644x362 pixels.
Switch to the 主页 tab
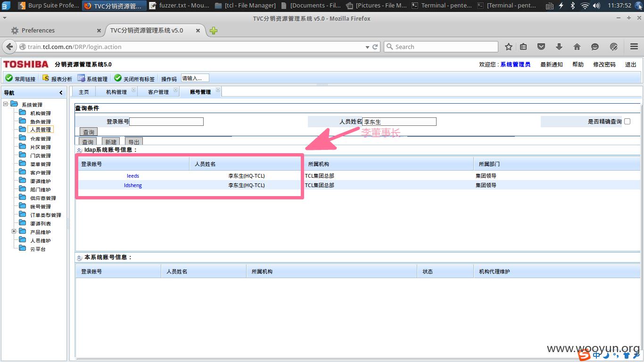83,92
